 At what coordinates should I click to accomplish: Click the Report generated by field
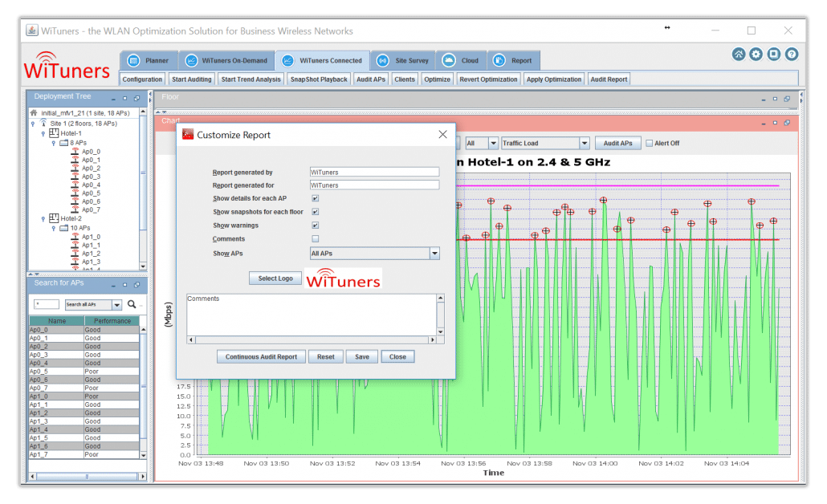(374, 172)
